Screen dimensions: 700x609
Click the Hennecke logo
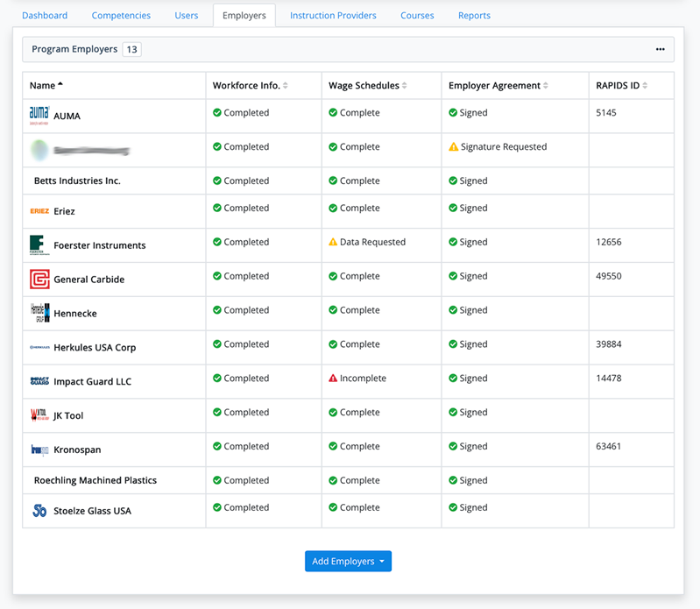tap(39, 313)
